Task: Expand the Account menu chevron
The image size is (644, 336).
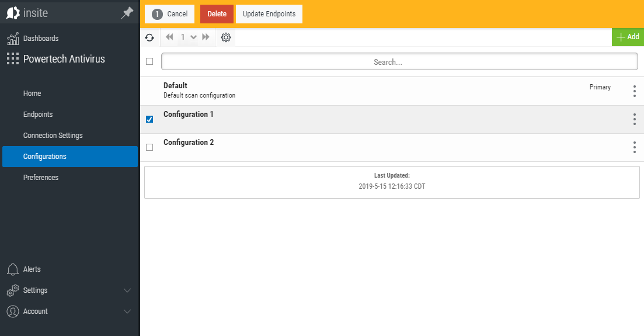Action: 127,311
